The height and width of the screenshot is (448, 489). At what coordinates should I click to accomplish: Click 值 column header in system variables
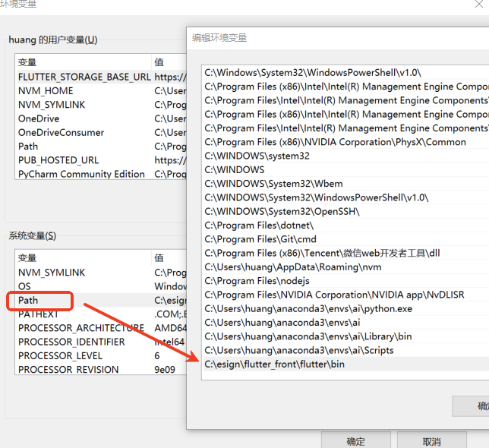169,258
